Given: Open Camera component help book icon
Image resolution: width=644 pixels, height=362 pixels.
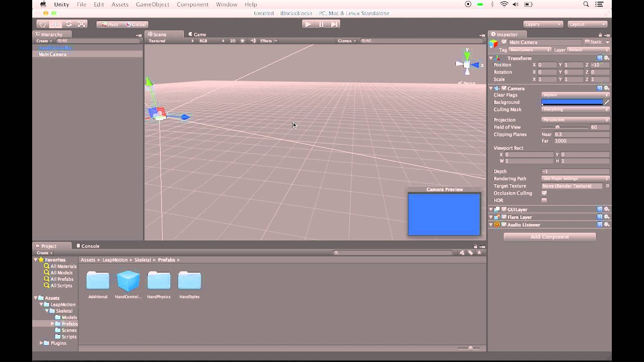Looking at the screenshot, I should pyautogui.click(x=599, y=88).
